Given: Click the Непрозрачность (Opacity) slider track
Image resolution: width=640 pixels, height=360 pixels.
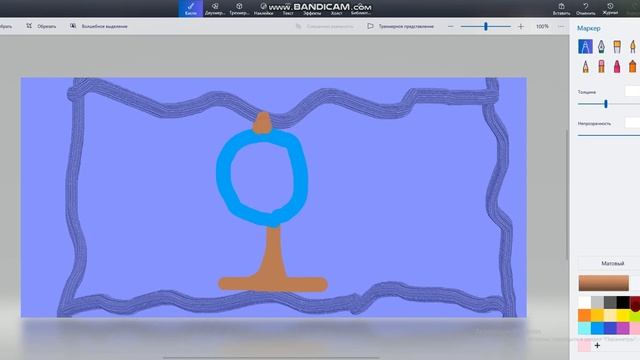Looking at the screenshot, I should (x=609, y=136).
